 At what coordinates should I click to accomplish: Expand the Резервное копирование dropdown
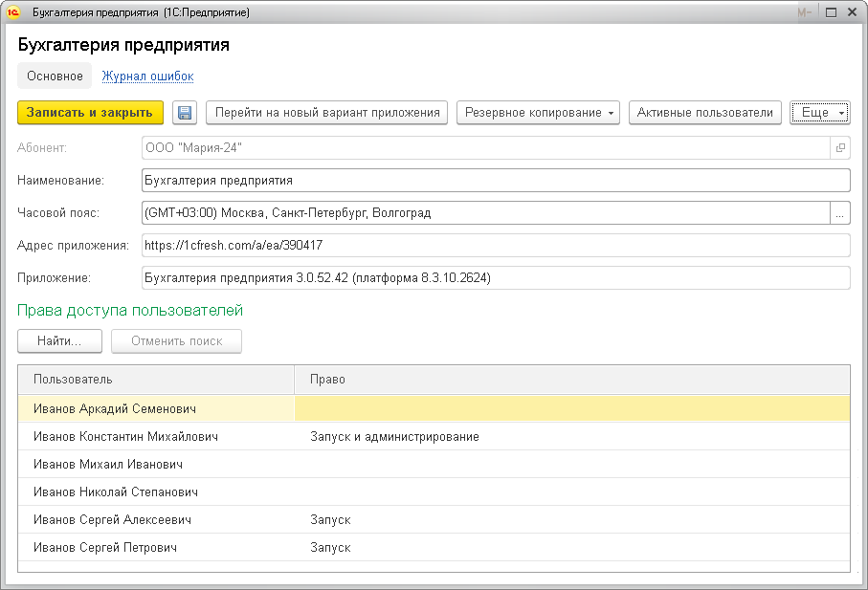coord(538,113)
